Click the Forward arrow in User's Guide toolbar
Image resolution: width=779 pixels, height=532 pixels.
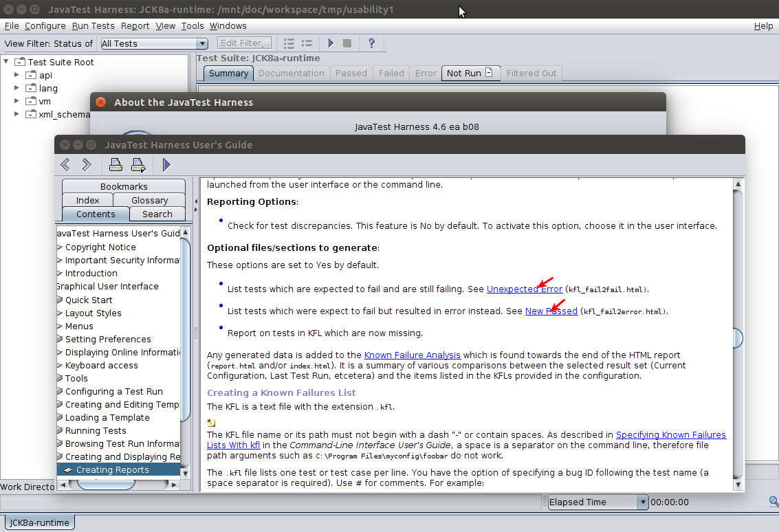pyautogui.click(x=87, y=164)
